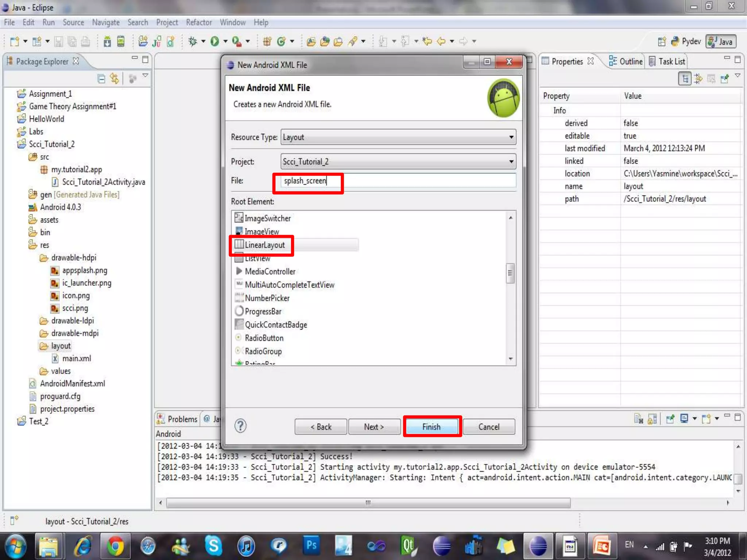Open the File menu
747x560 pixels.
9,23
